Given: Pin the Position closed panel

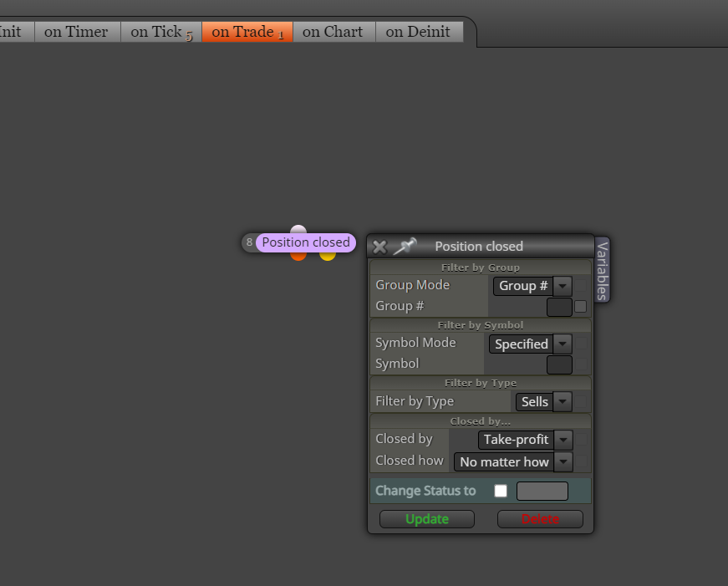Looking at the screenshot, I should pyautogui.click(x=405, y=246).
